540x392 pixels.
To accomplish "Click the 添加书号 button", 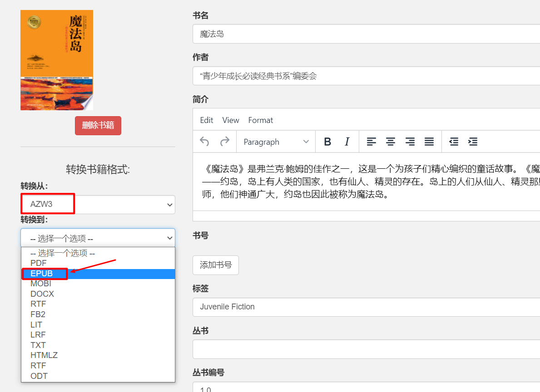I will [216, 265].
